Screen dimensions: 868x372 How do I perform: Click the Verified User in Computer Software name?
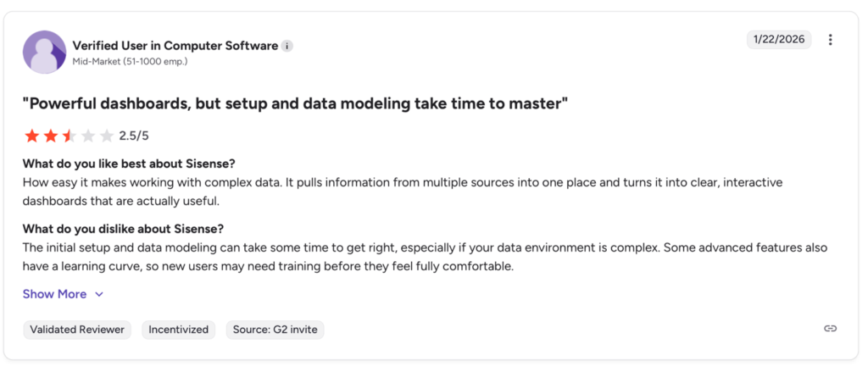click(x=175, y=46)
